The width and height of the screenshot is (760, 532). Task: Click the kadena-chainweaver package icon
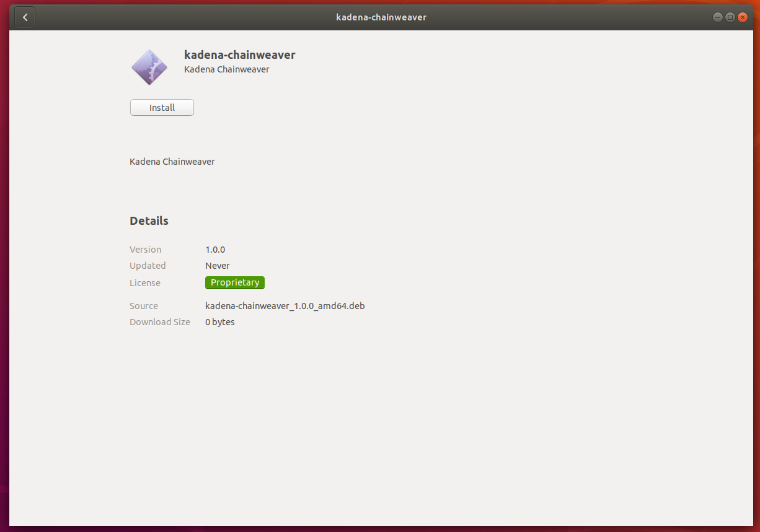click(149, 67)
